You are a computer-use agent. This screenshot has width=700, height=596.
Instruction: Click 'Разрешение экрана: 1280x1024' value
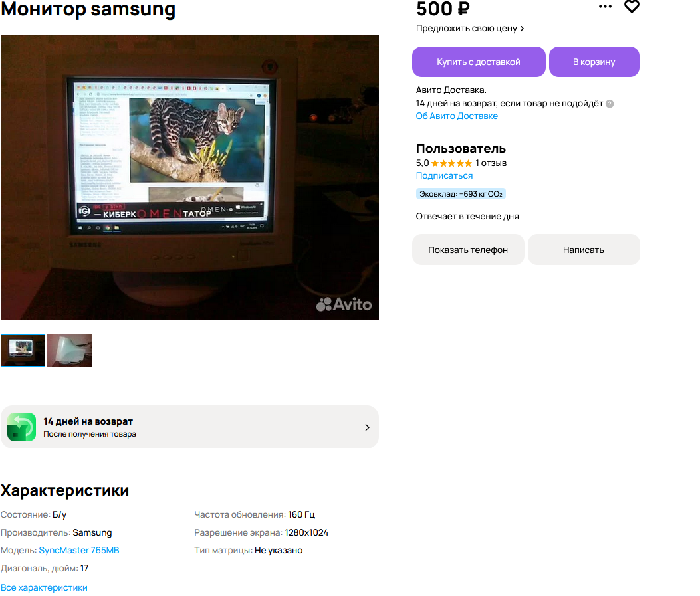(306, 533)
